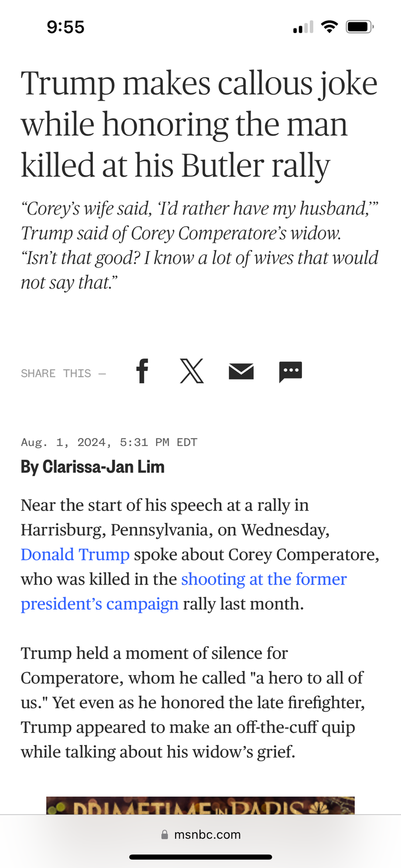
Task: Tap the msnbc.com address bar
Action: [x=207, y=834]
